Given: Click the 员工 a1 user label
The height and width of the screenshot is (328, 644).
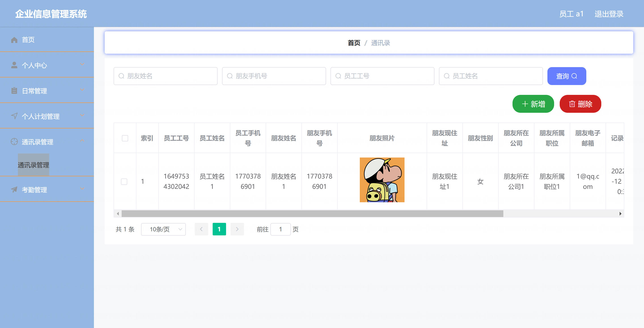Looking at the screenshot, I should pos(571,14).
